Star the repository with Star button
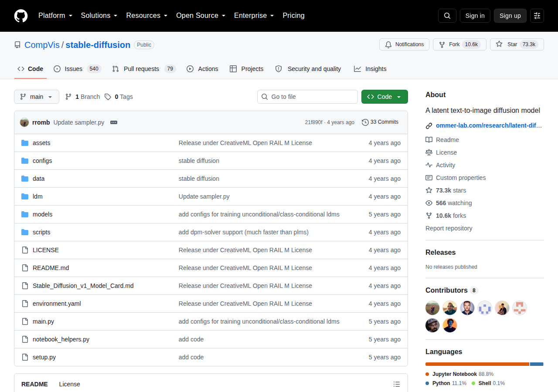This screenshot has width=558, height=392. coord(517,44)
